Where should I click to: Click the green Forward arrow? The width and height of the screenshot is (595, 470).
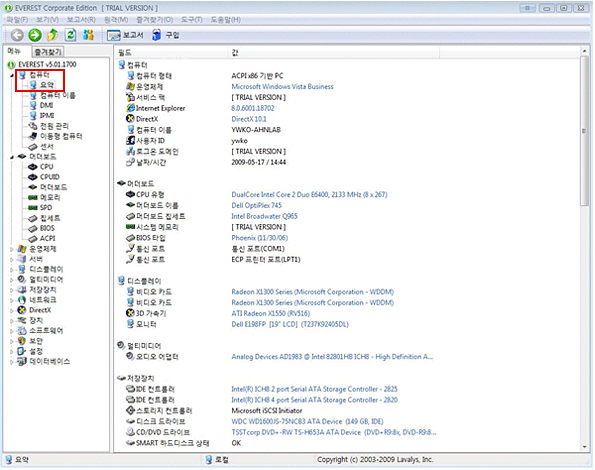coord(35,35)
